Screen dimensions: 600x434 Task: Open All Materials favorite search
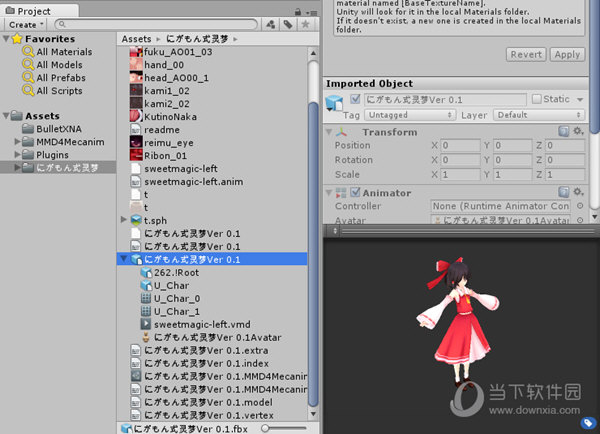[57, 52]
